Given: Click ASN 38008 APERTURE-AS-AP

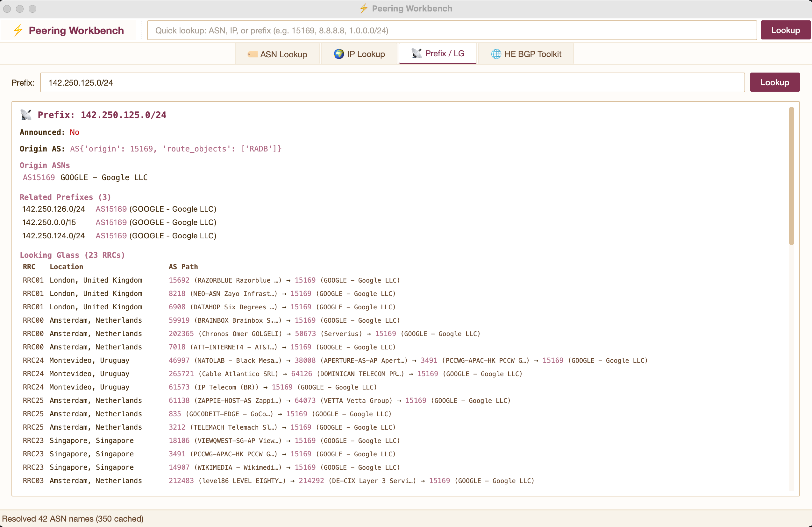Looking at the screenshot, I should [305, 360].
